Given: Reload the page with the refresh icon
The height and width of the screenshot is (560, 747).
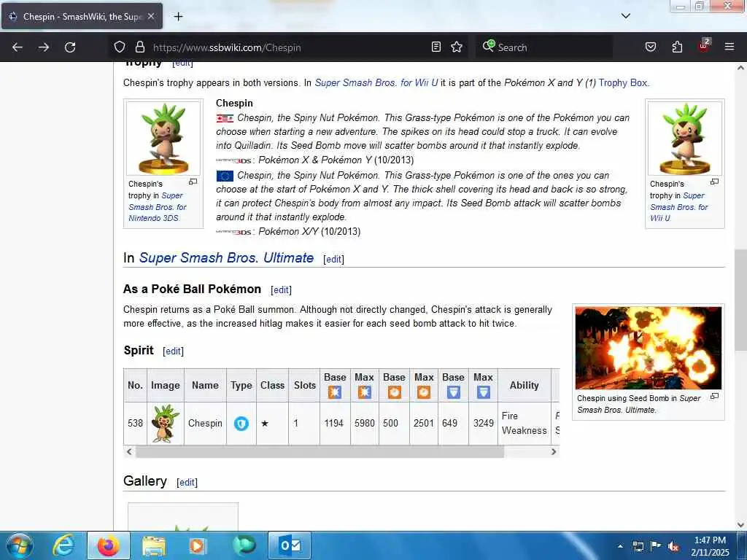Looking at the screenshot, I should pos(70,47).
